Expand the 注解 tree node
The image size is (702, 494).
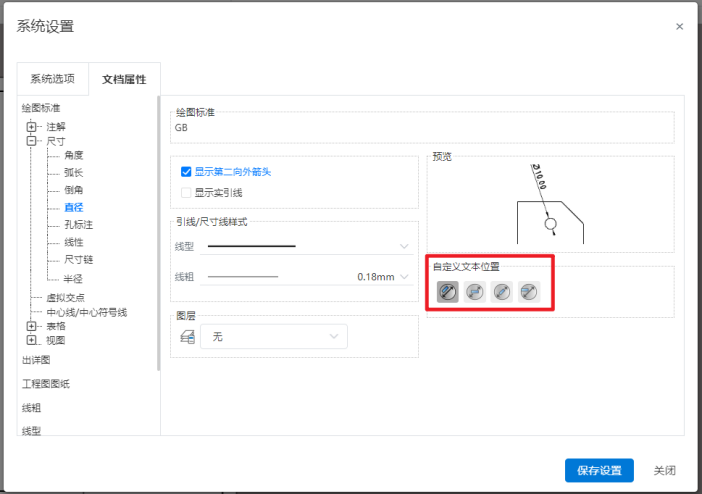click(x=32, y=127)
